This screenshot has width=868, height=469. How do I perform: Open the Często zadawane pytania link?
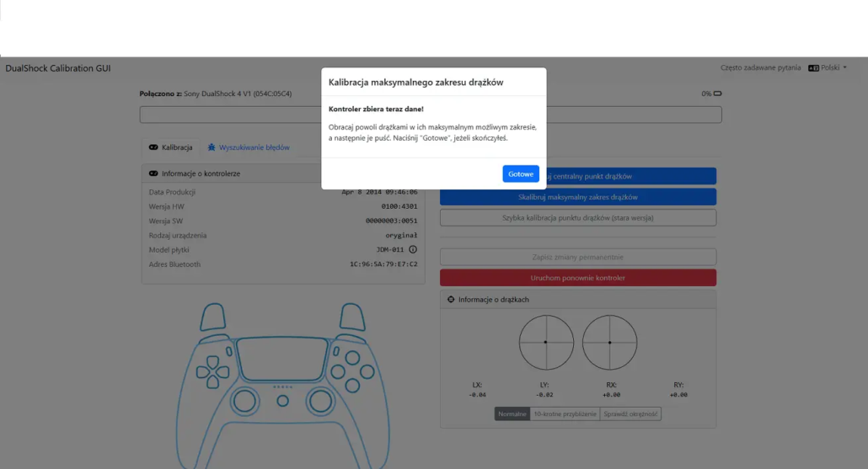tap(759, 68)
